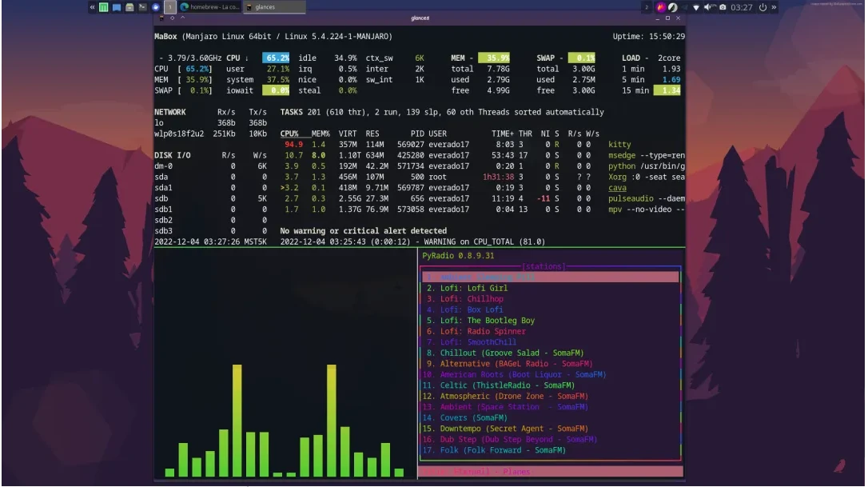Click the power button in the system tray
The image size is (868, 487).
763,6
